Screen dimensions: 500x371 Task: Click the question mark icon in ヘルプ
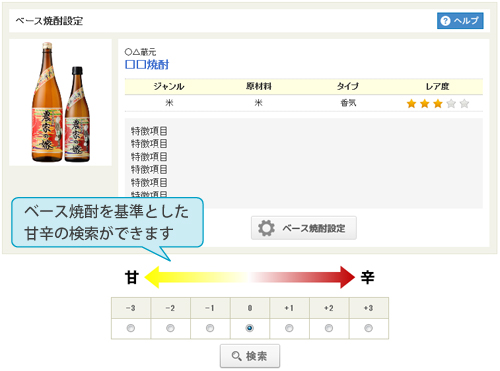(445, 21)
